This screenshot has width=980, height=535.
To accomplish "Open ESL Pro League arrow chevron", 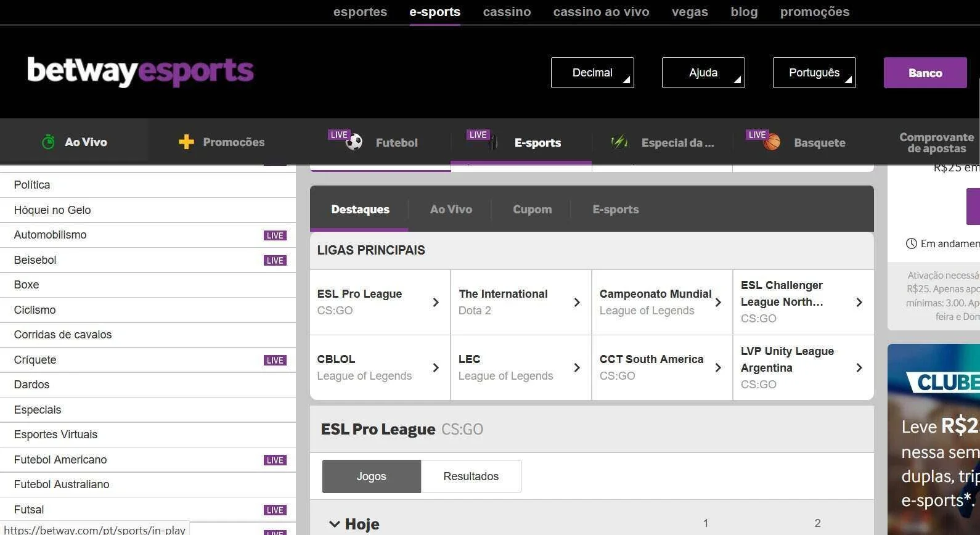I will [436, 302].
